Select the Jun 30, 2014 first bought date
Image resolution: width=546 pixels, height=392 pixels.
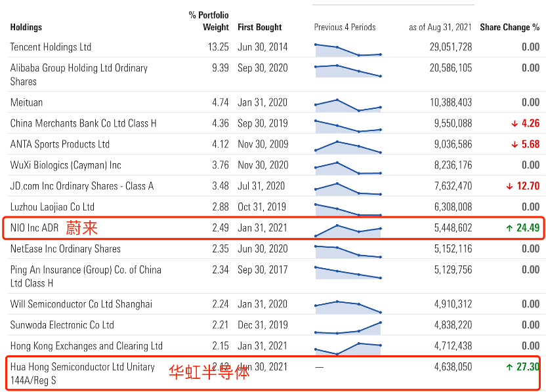[262, 47]
